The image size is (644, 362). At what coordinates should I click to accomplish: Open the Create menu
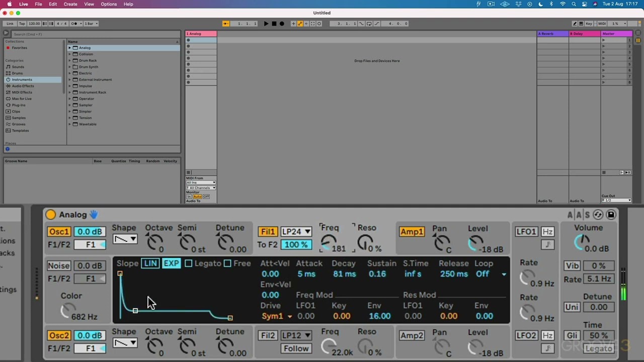[x=70, y=4]
